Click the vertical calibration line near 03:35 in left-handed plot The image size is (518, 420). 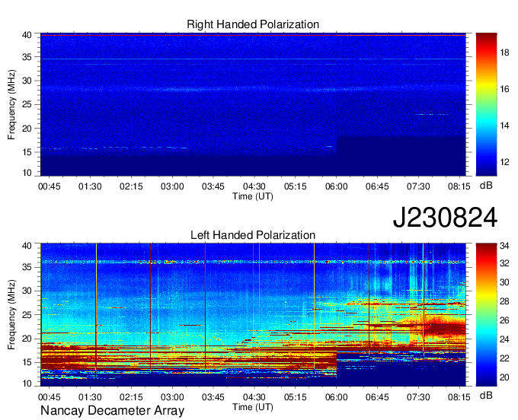pos(205,307)
